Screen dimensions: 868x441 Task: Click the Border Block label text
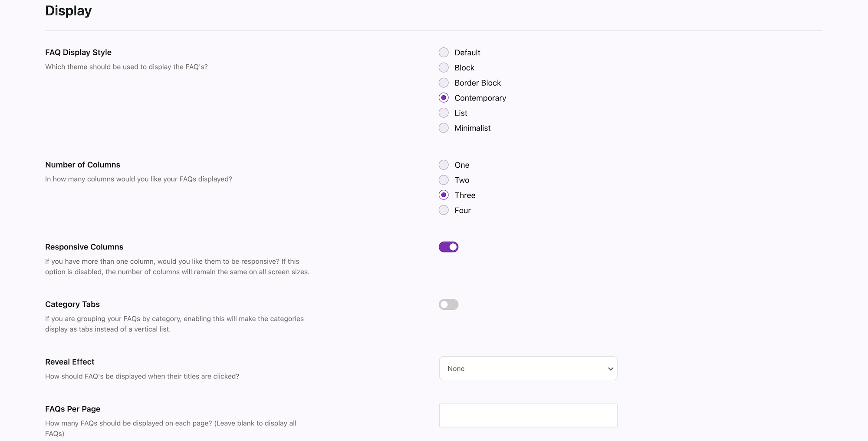[477, 83]
